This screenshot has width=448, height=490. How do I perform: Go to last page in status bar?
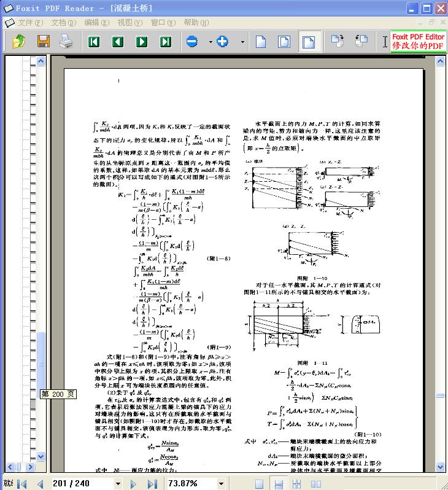point(152,484)
